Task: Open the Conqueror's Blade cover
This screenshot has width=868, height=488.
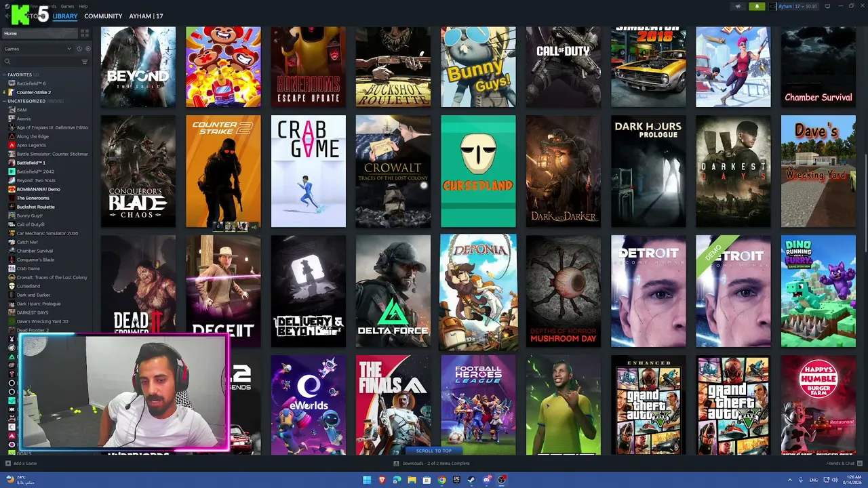Action: [x=138, y=171]
